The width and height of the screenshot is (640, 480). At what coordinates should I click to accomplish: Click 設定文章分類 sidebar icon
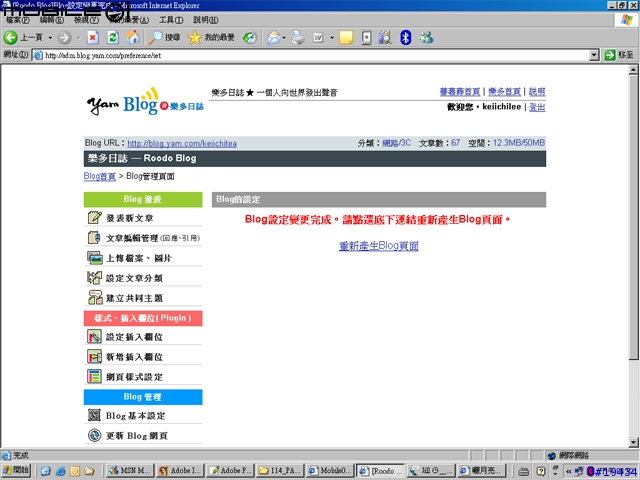point(94,278)
